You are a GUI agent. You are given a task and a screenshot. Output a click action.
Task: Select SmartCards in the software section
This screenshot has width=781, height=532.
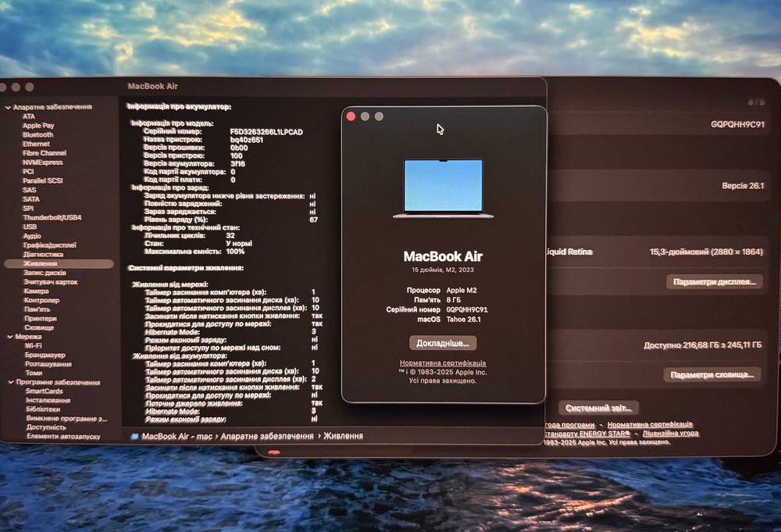click(x=45, y=391)
